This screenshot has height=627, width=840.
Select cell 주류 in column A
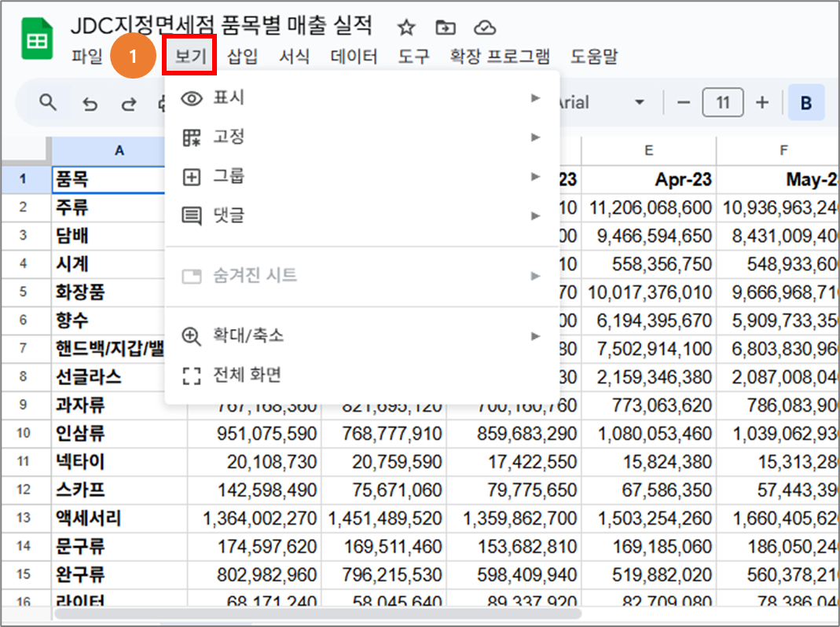coord(108,207)
